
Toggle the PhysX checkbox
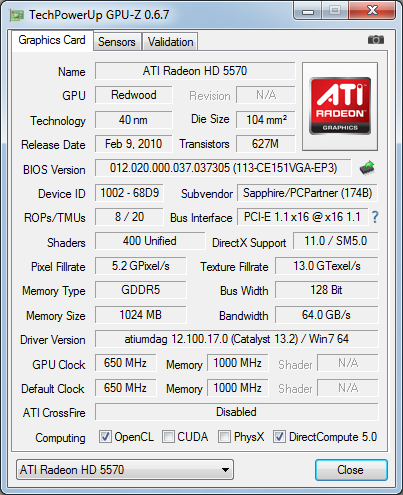click(224, 437)
